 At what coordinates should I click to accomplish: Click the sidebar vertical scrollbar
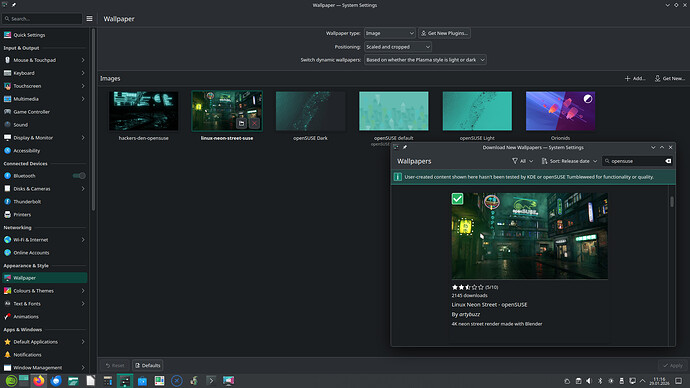[x=93, y=119]
